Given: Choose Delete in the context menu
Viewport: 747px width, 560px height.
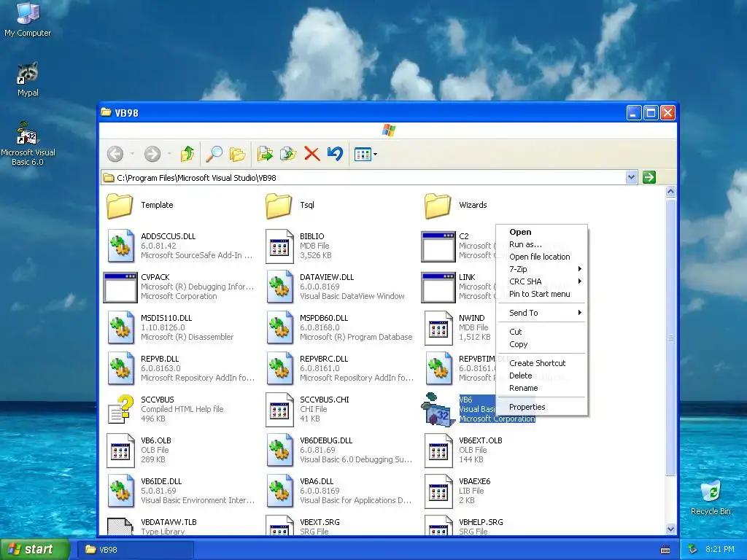Looking at the screenshot, I should [x=542, y=376].
